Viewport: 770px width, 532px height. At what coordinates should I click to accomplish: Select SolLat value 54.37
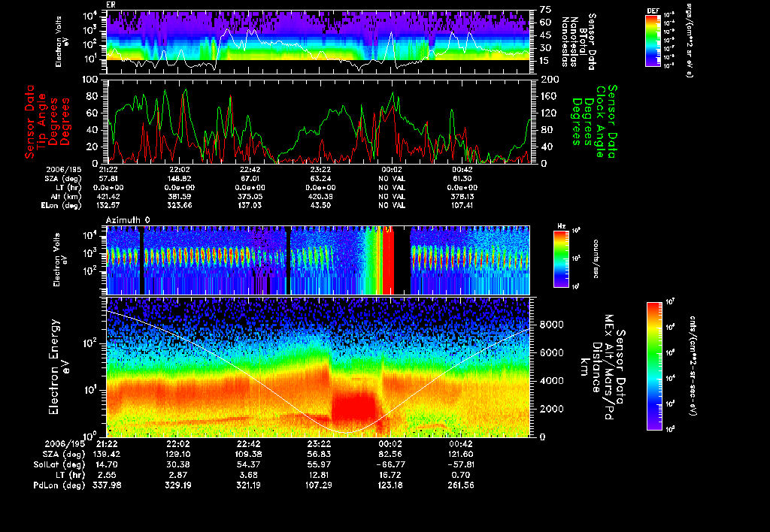pyautogui.click(x=249, y=464)
